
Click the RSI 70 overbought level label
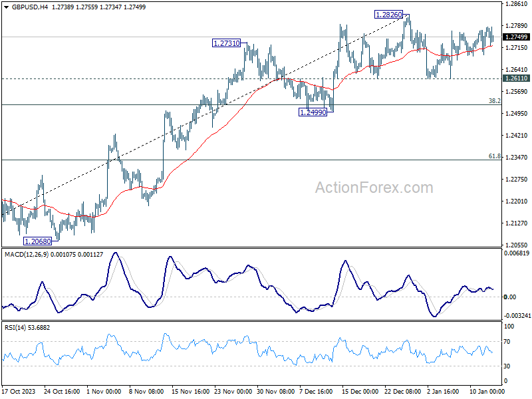(507, 342)
